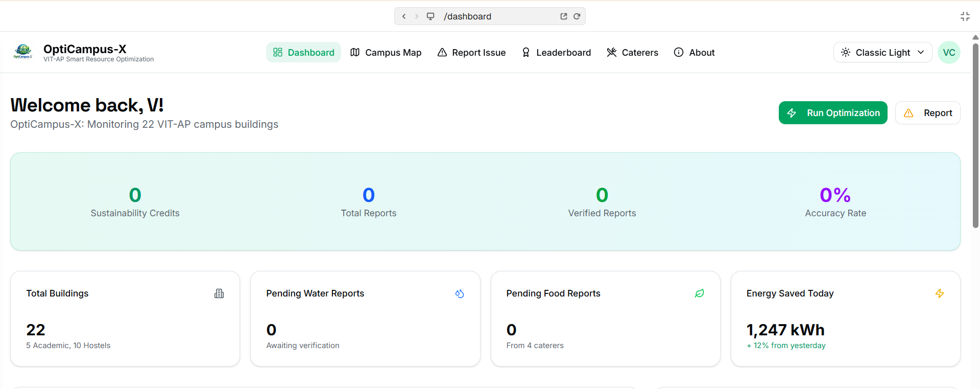
Task: Click the forward navigation arrow
Action: click(x=417, y=16)
